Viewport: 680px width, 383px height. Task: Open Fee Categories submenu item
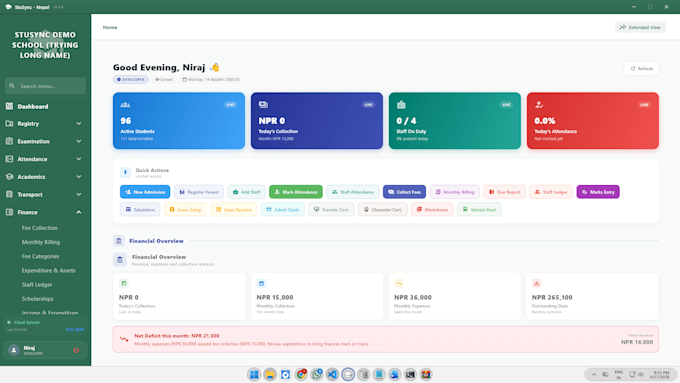pos(40,256)
